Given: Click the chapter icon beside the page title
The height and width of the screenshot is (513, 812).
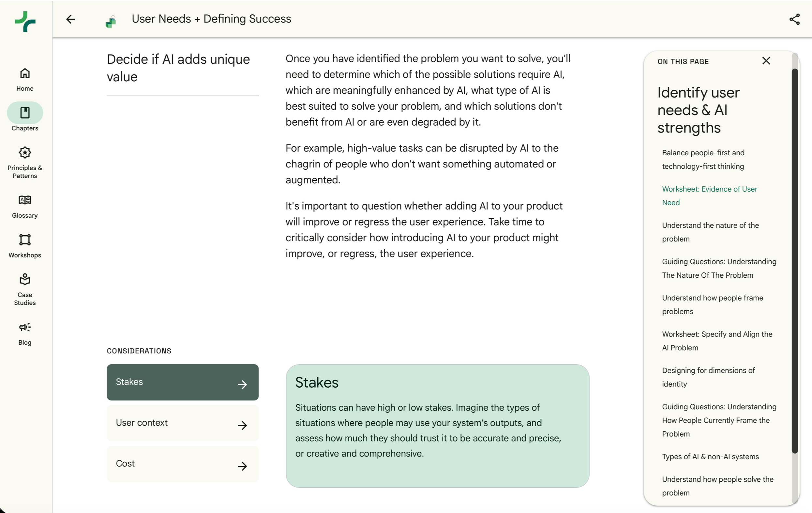Looking at the screenshot, I should tap(111, 22).
